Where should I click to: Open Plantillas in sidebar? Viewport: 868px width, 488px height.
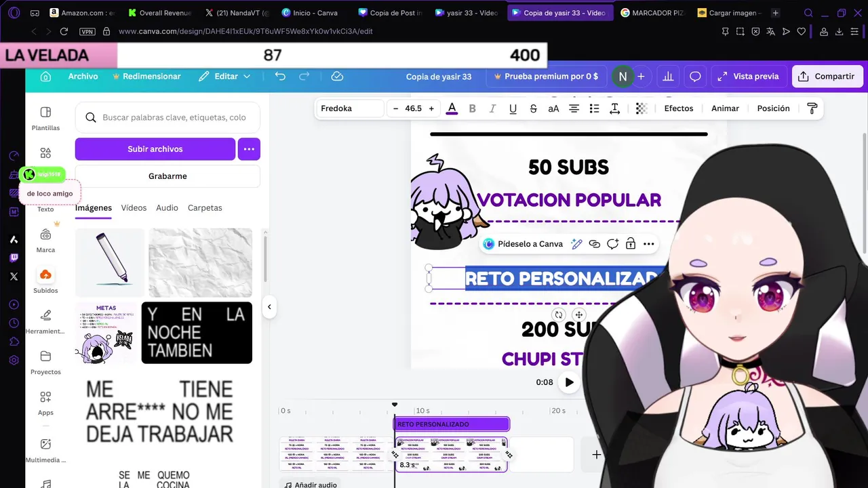tap(45, 119)
